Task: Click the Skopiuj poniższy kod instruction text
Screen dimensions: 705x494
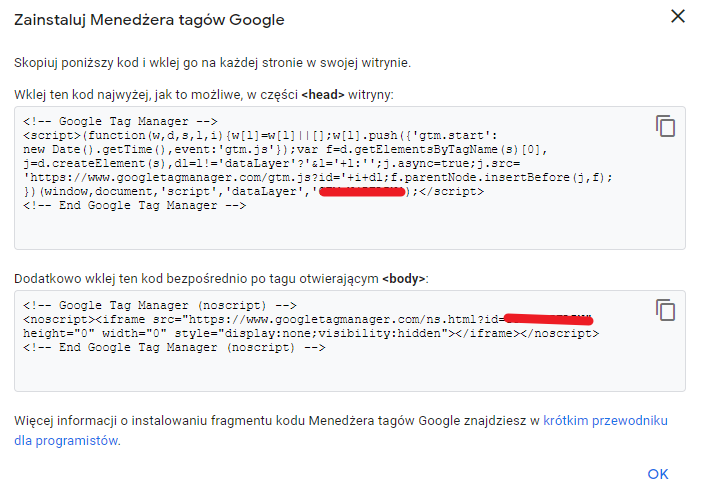Action: tap(212, 63)
